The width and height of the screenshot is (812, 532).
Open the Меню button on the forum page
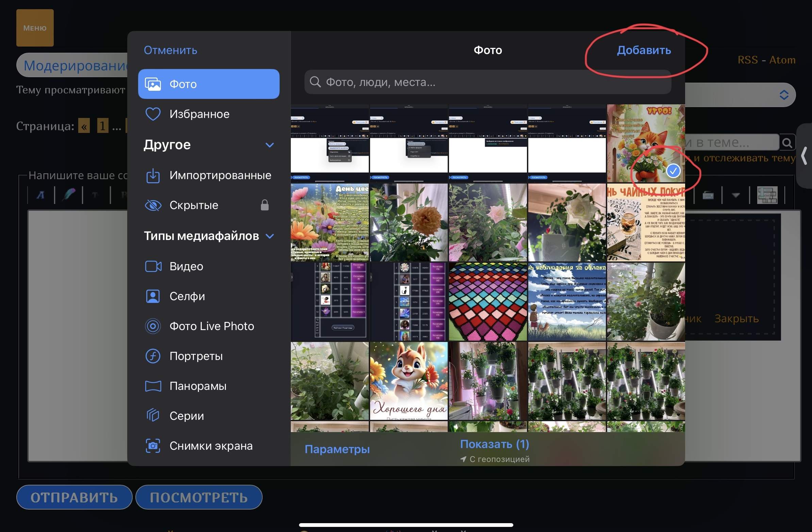(35, 28)
